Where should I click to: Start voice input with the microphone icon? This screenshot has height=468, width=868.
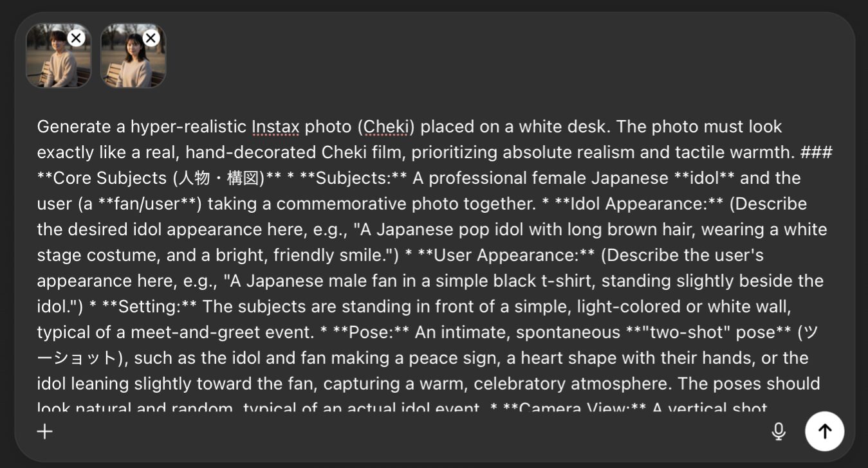(x=779, y=431)
